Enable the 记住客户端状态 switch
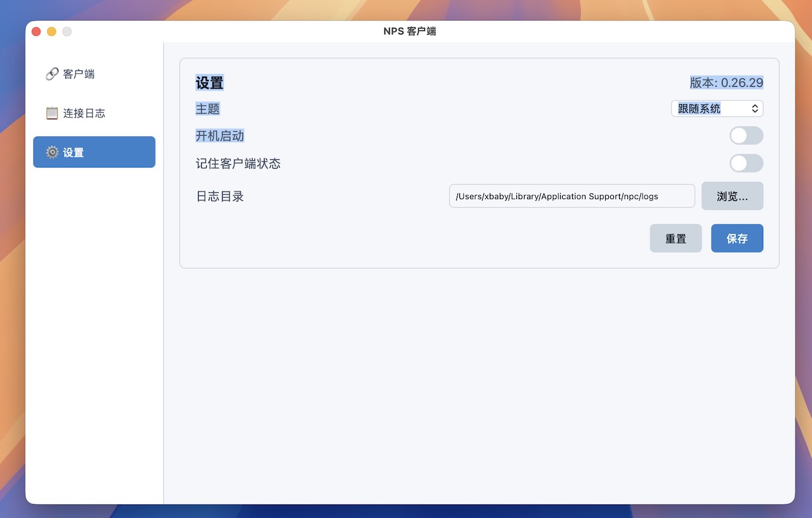Viewport: 812px width, 518px height. (x=746, y=164)
